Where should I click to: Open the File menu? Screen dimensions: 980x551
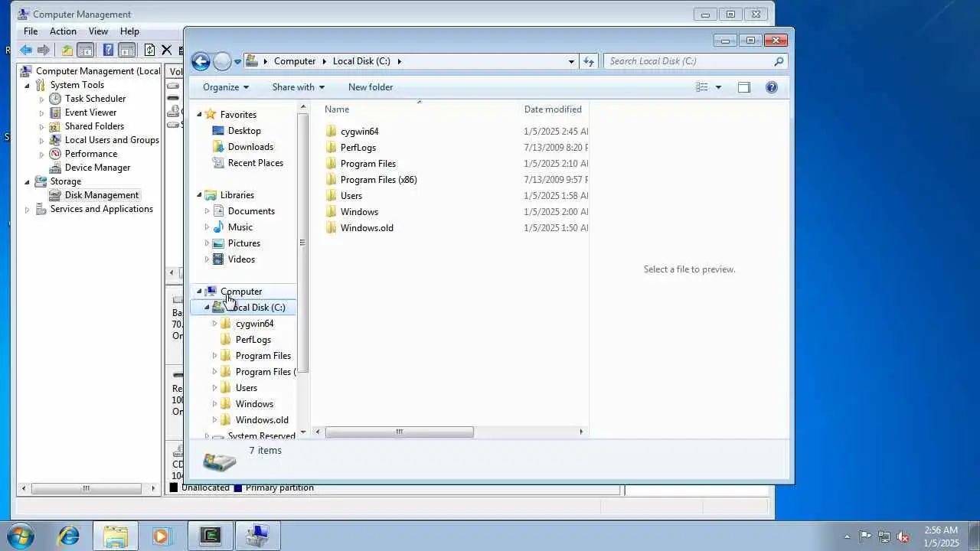click(x=31, y=31)
